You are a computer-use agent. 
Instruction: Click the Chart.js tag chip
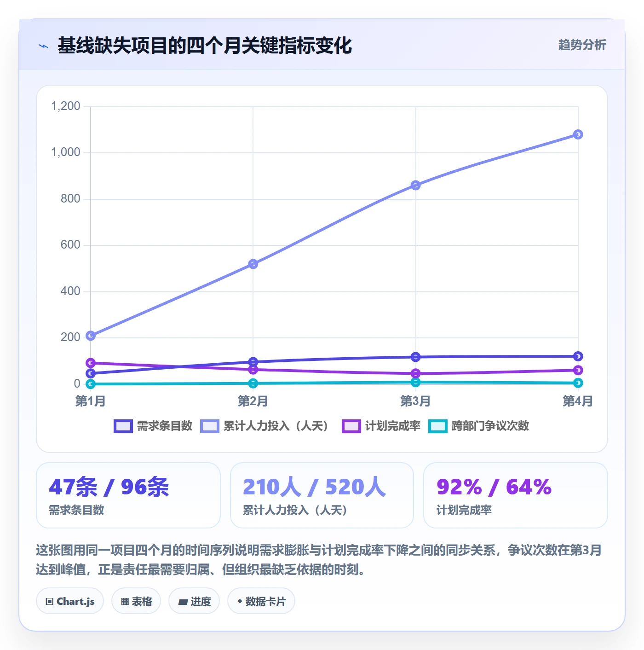pyautogui.click(x=70, y=601)
